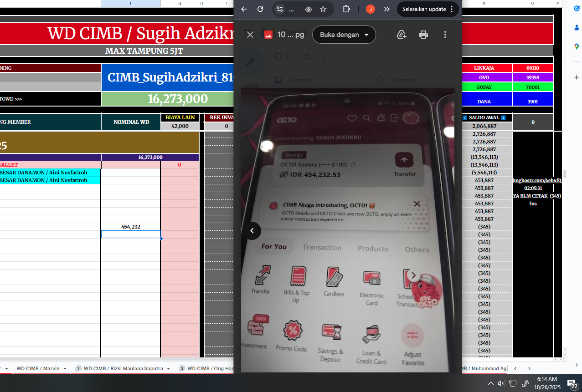The image size is (582, 392).
Task: Click the Selesaikan update button
Action: 427,9
